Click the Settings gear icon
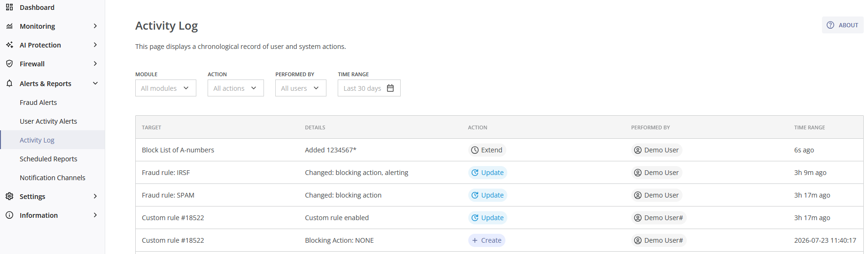The width and height of the screenshot is (868, 254). click(x=9, y=196)
